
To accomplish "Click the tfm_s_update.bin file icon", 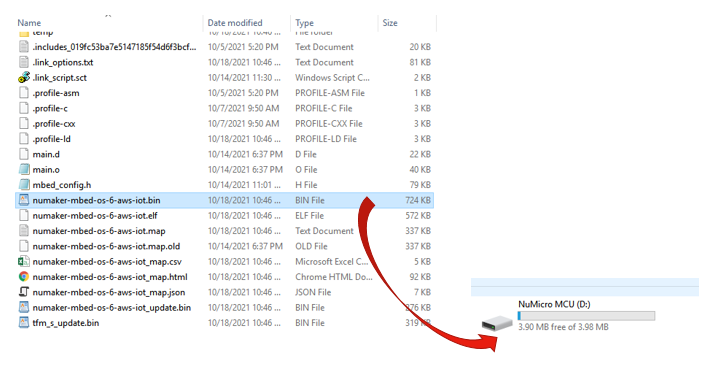I will point(24,323).
